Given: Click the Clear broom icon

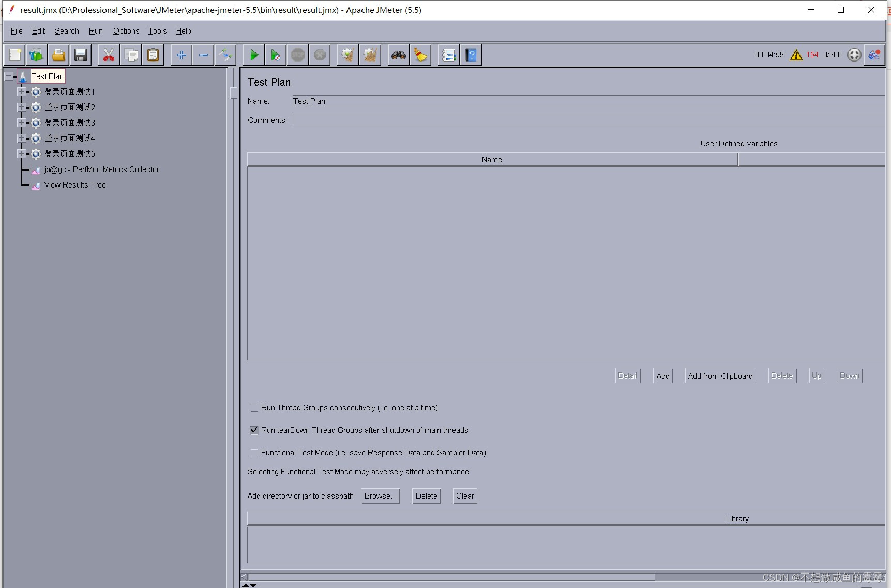Looking at the screenshot, I should tap(420, 55).
